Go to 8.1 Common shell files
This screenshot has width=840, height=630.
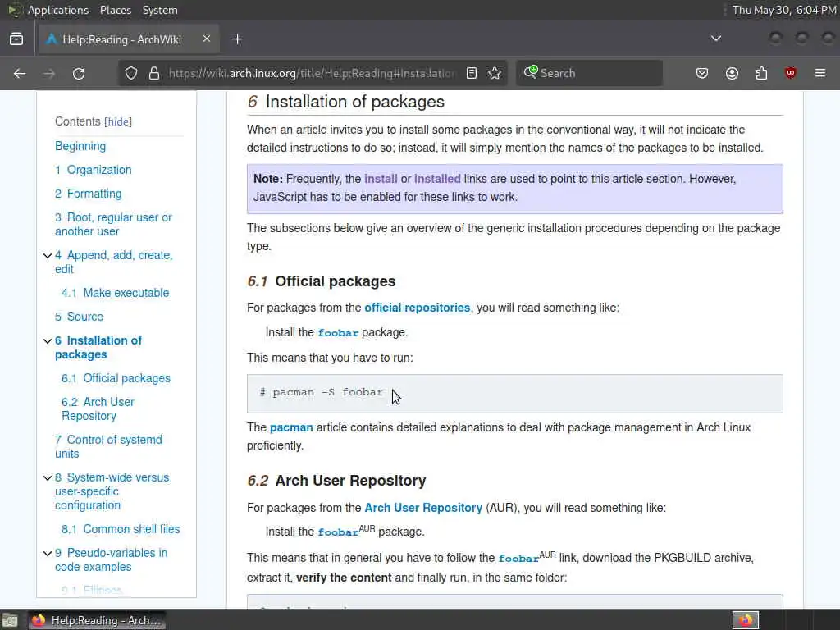121,529
